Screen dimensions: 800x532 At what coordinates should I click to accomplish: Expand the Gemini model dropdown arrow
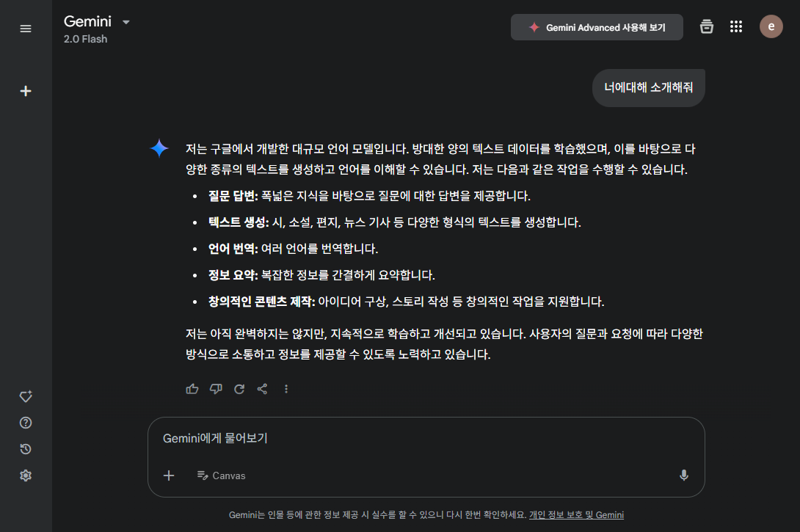(126, 23)
